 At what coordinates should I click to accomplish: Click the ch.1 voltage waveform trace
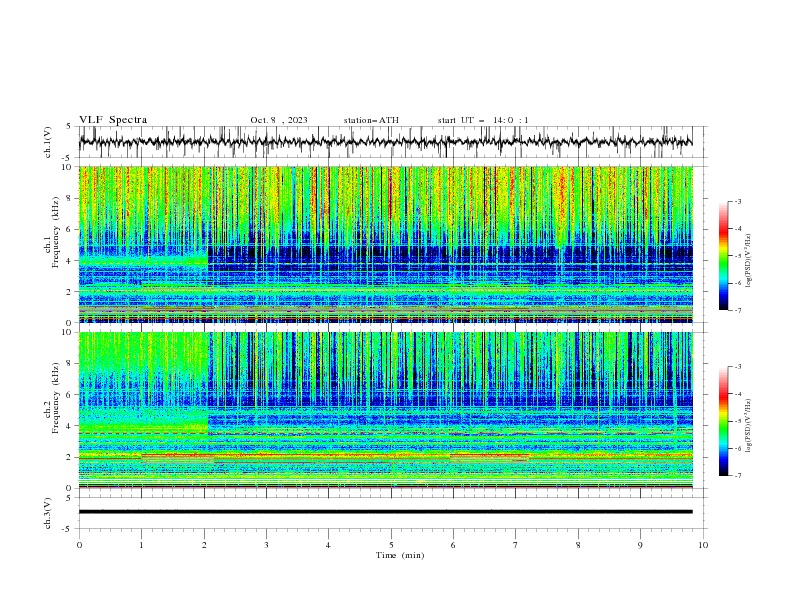385,141
